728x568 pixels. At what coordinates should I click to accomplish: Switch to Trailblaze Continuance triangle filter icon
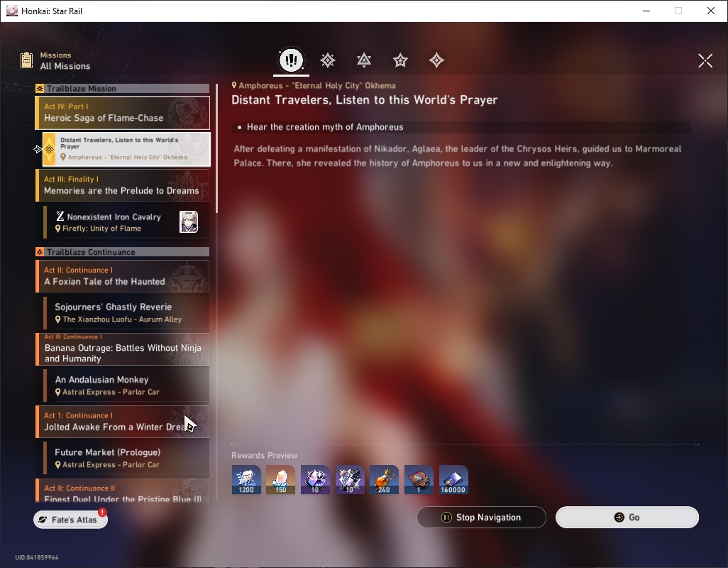tap(363, 60)
